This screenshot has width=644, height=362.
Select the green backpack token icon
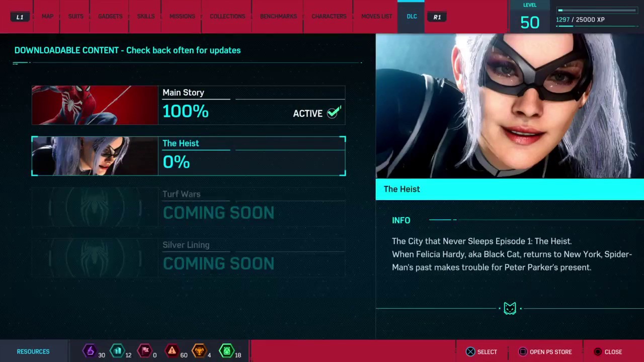[226, 350]
